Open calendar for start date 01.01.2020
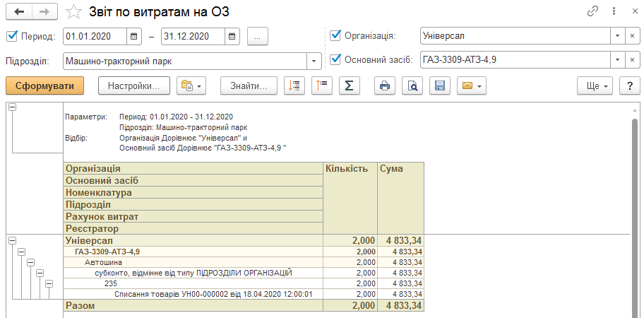Image resolution: width=644 pixels, height=318 pixels. point(134,36)
